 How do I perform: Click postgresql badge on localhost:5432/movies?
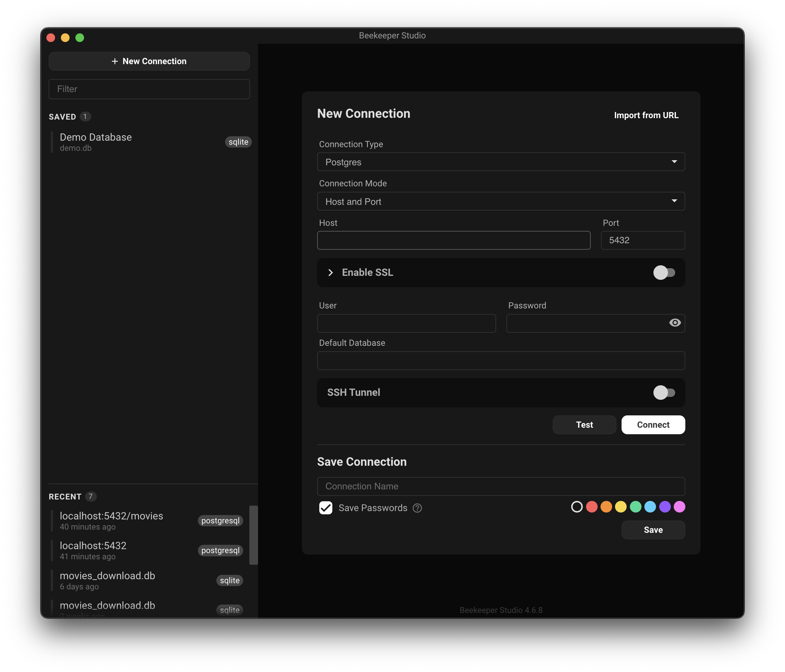coord(220,521)
